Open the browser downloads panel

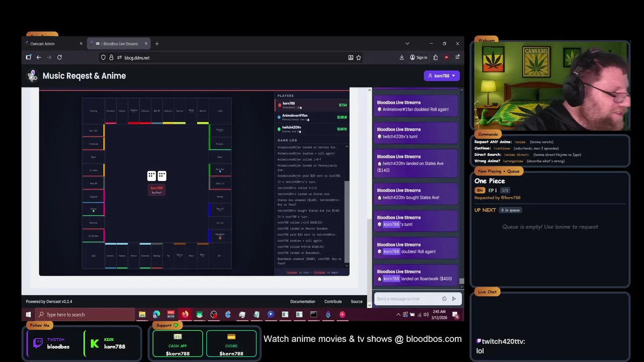[x=401, y=57]
